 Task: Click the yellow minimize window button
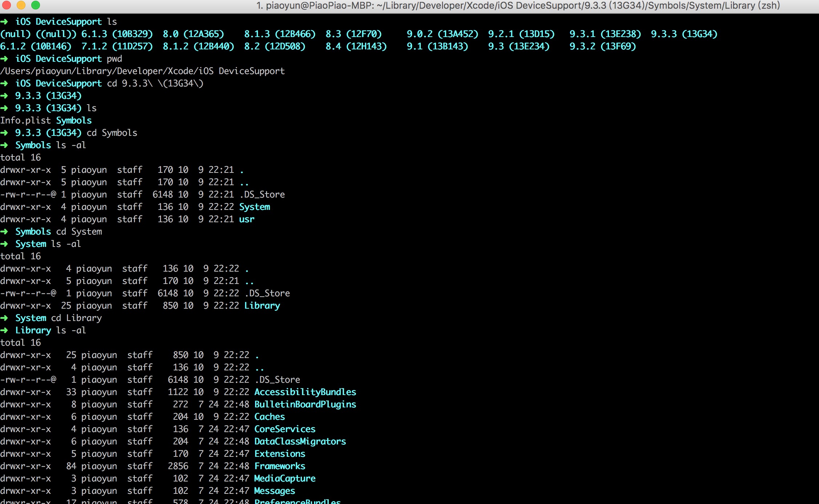coord(21,5)
